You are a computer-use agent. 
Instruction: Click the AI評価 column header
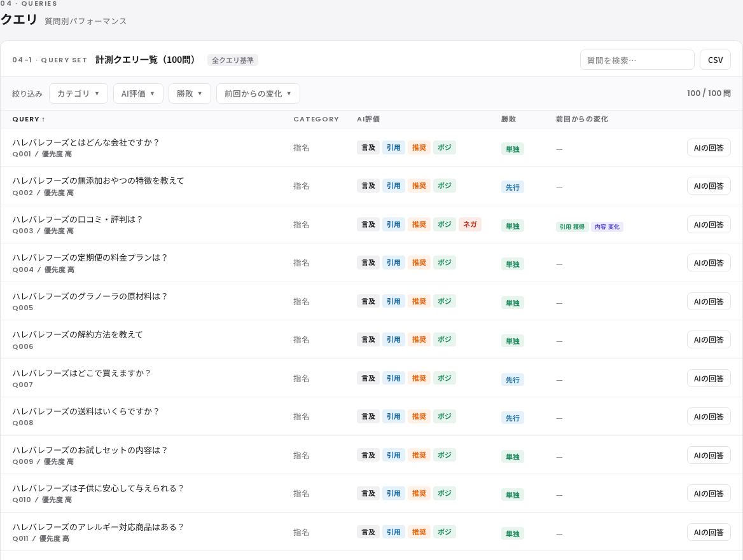368,120
